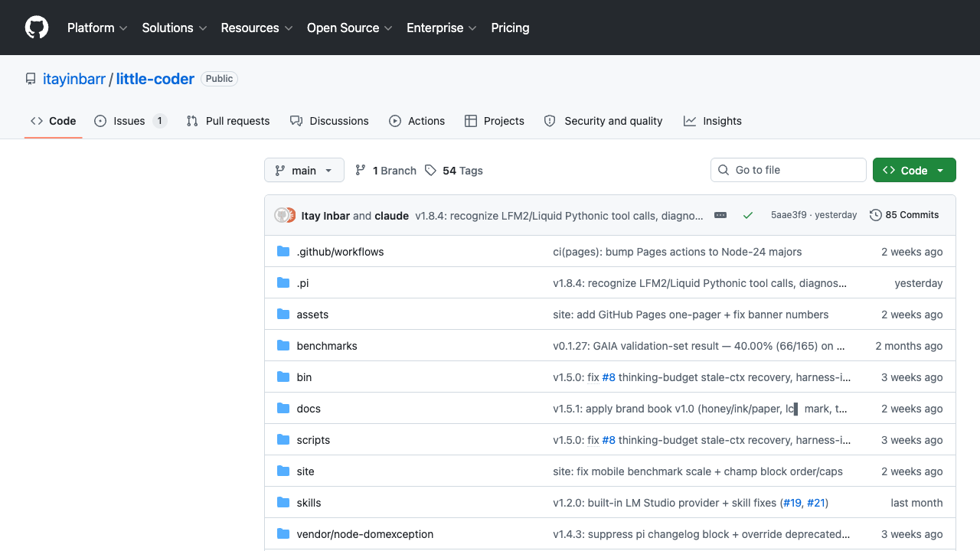The height and width of the screenshot is (551, 980).
Task: Click the skills folder icon
Action: [x=283, y=503]
